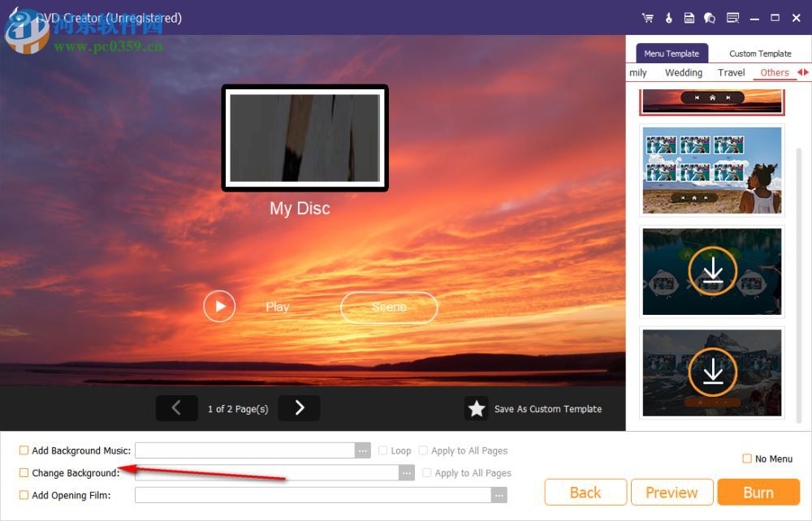Click the Burn button
Screen dimensions: 812x521
point(758,492)
